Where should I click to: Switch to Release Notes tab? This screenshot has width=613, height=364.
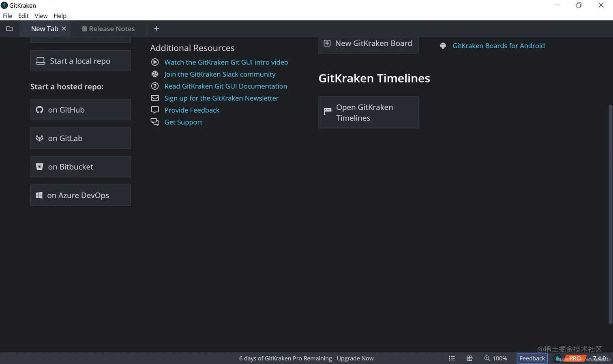tap(108, 29)
